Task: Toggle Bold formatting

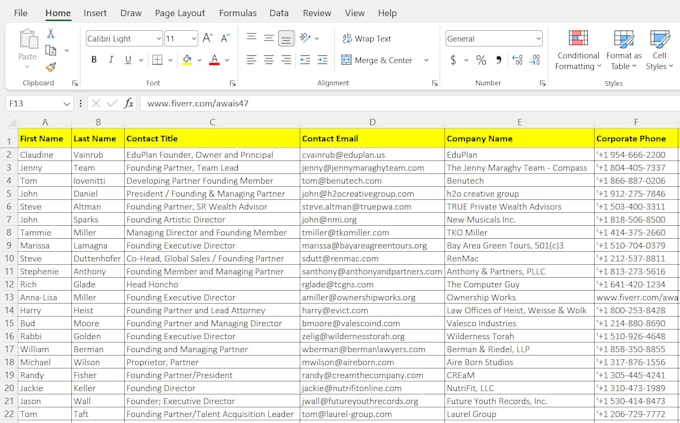Action: pyautogui.click(x=94, y=60)
